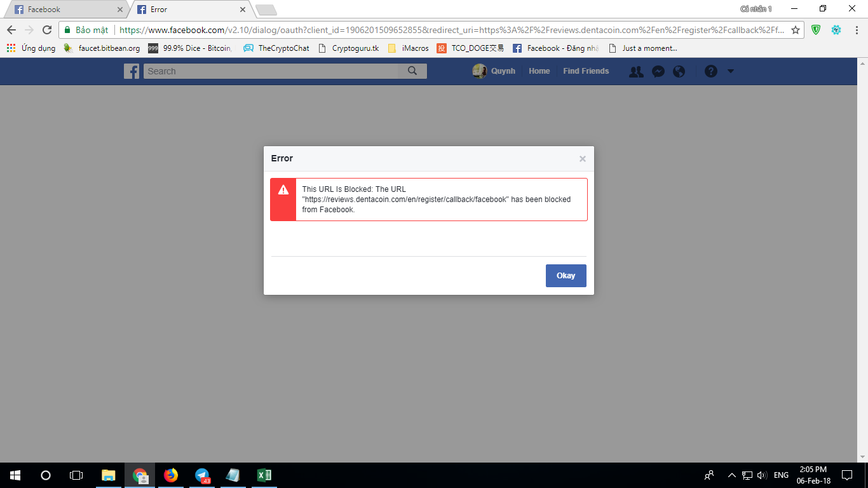Launch Firefox from taskbar

tap(171, 475)
